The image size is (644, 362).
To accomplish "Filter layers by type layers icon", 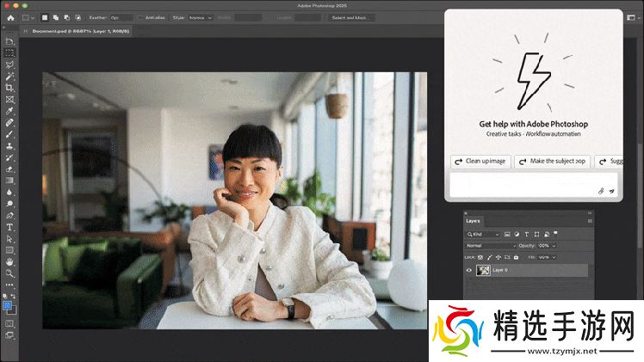I will [528, 234].
